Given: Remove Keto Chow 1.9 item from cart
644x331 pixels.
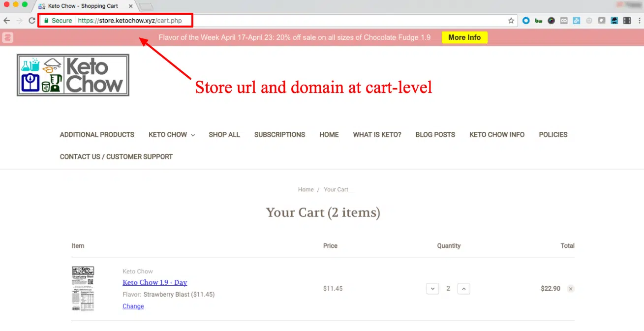Looking at the screenshot, I should pyautogui.click(x=571, y=289).
